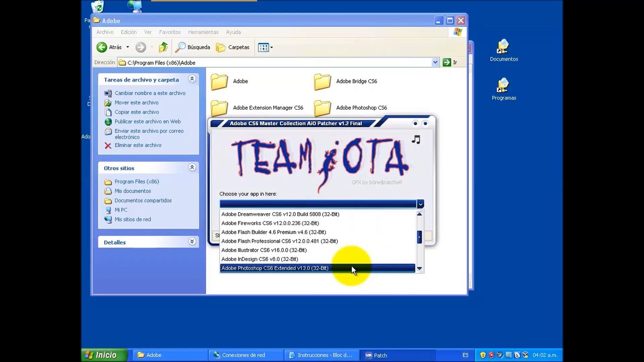Select Adobe Flash Builder 4.6 Premium v4.6 (32-Bit)
This screenshot has width=644, height=362.
coord(318,232)
